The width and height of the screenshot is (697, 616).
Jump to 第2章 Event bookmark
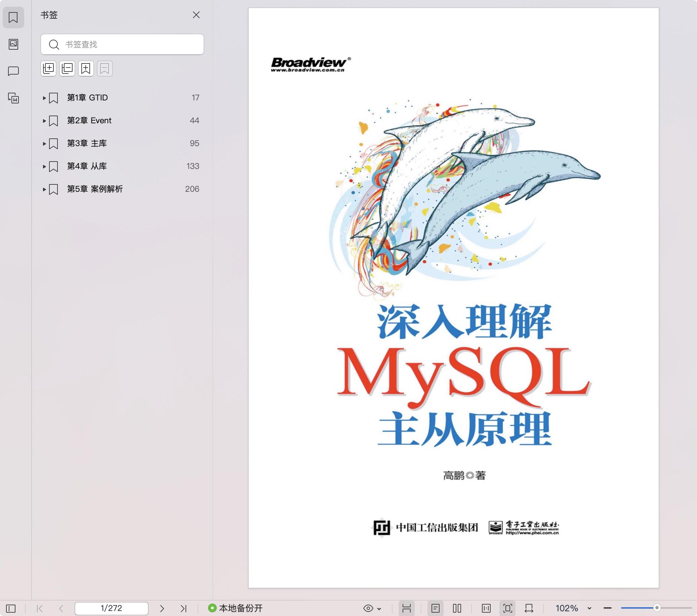pos(89,121)
